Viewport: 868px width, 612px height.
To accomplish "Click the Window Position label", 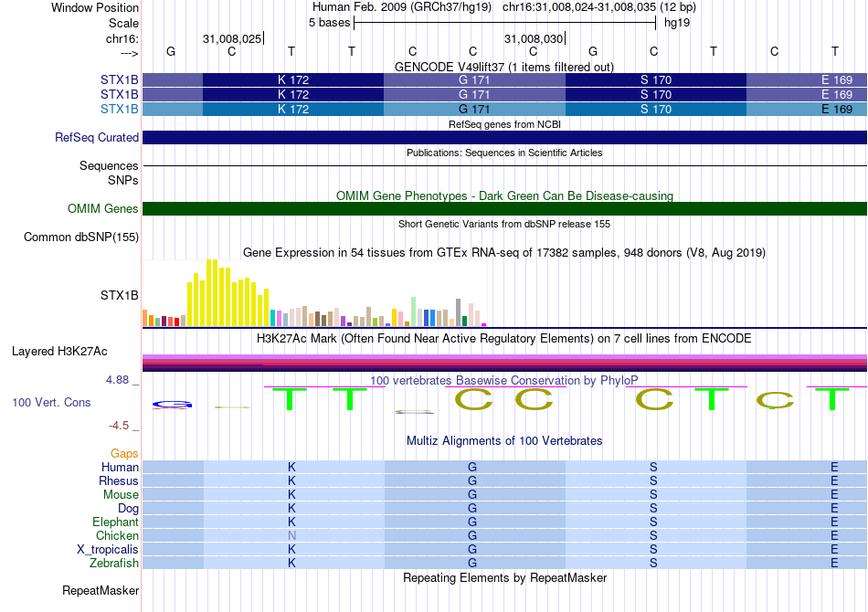I will click(x=95, y=7).
